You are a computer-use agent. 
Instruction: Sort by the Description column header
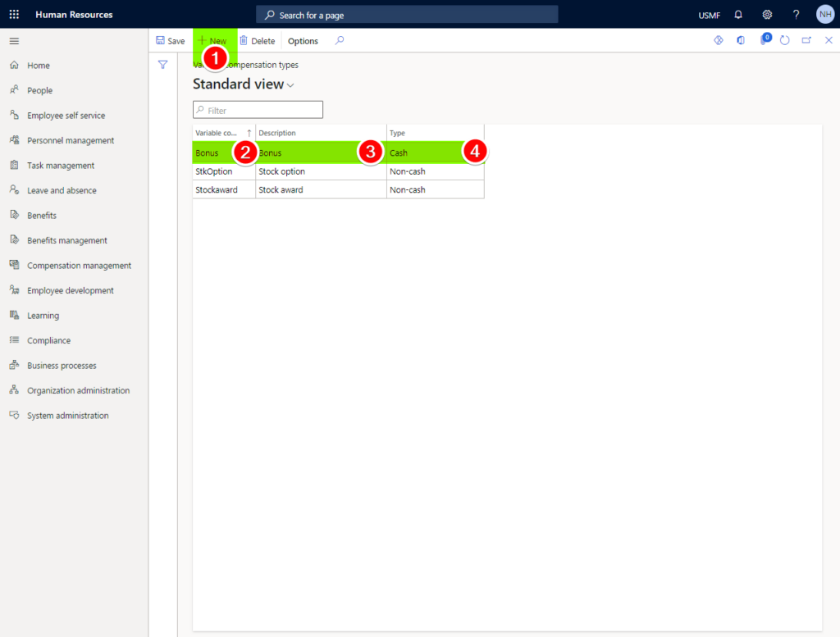(x=321, y=133)
